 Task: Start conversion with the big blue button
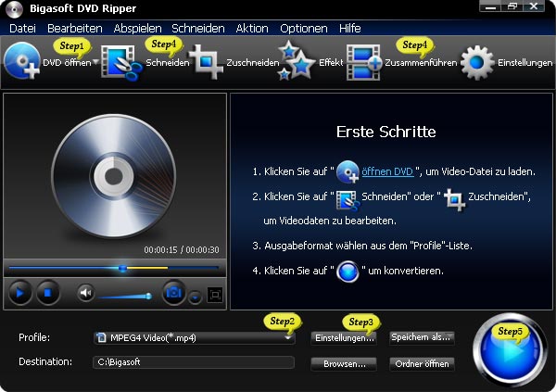pos(510,350)
